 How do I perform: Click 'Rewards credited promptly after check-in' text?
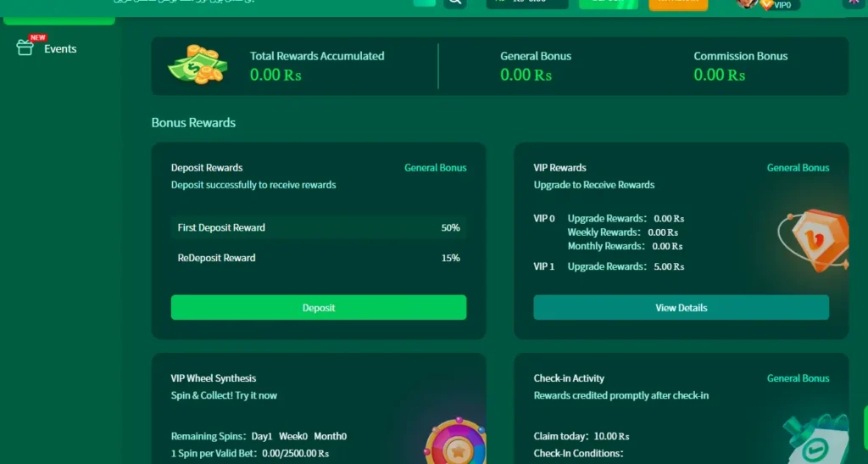[621, 395]
